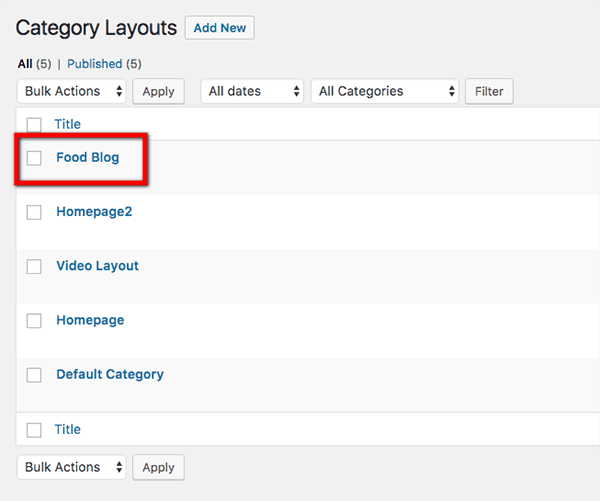Open the bottom Bulk Actions dropdown

click(x=72, y=467)
